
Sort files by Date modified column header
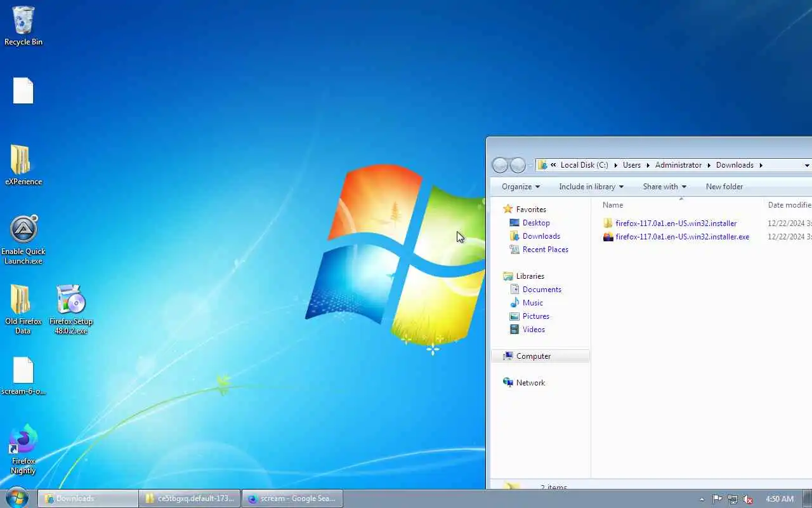(789, 205)
